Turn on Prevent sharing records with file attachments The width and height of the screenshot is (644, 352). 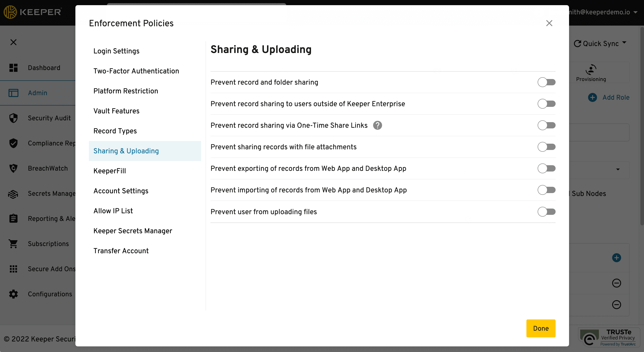(546, 147)
